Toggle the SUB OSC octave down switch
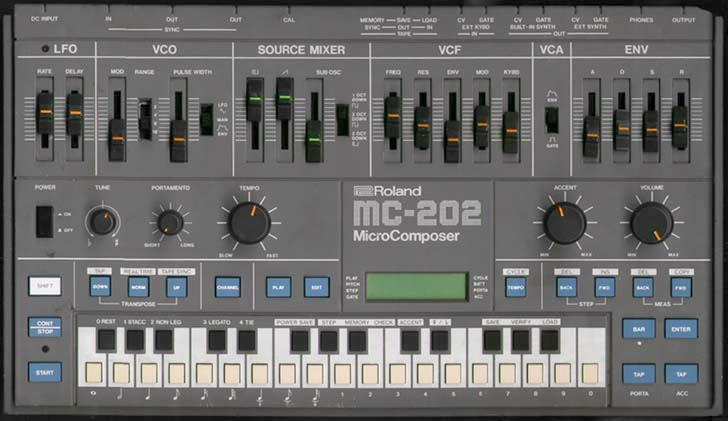Viewport: 728px width, 421px height. [343, 120]
